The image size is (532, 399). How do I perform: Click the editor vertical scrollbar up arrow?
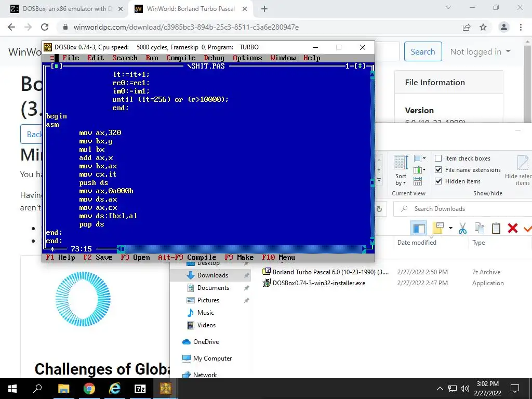coord(372,75)
